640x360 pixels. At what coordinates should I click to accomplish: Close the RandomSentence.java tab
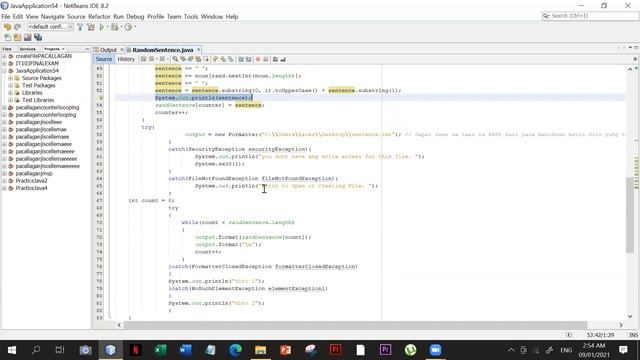(199, 50)
